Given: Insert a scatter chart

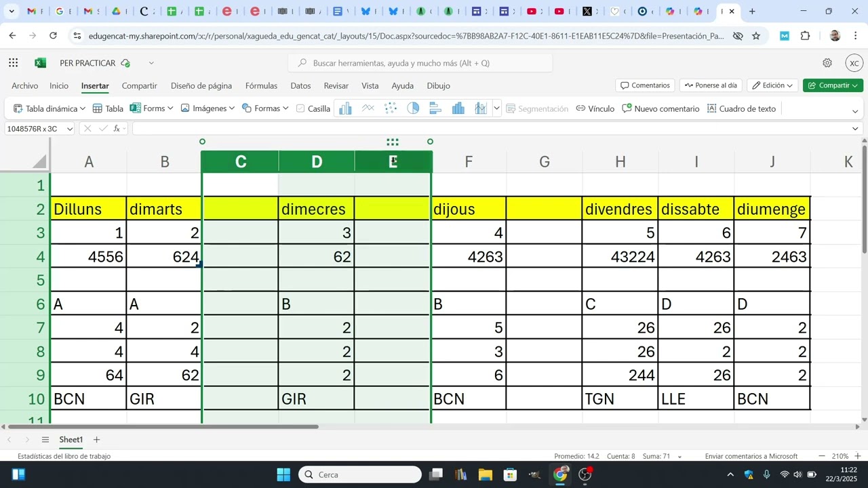Looking at the screenshot, I should (391, 108).
